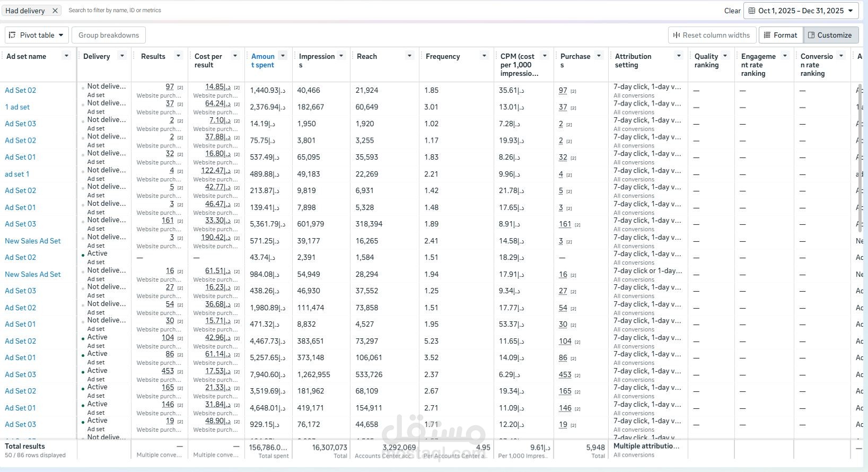Open the 'ad set 1' link
The width and height of the screenshot is (868, 472).
17,174
